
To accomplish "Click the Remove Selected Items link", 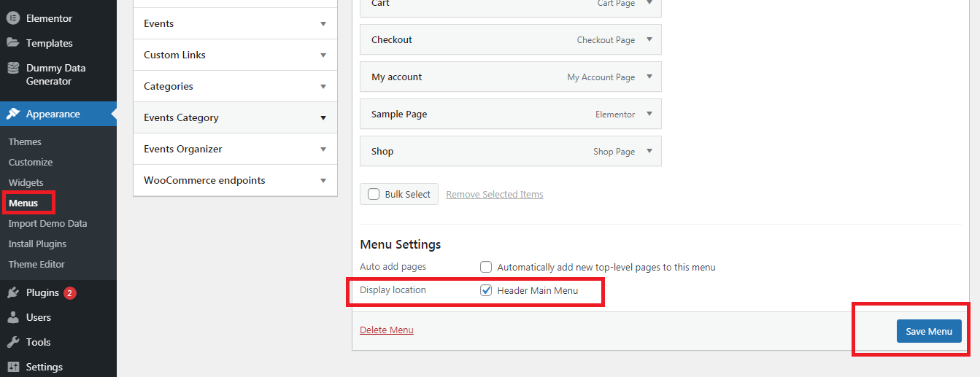I will tap(494, 194).
